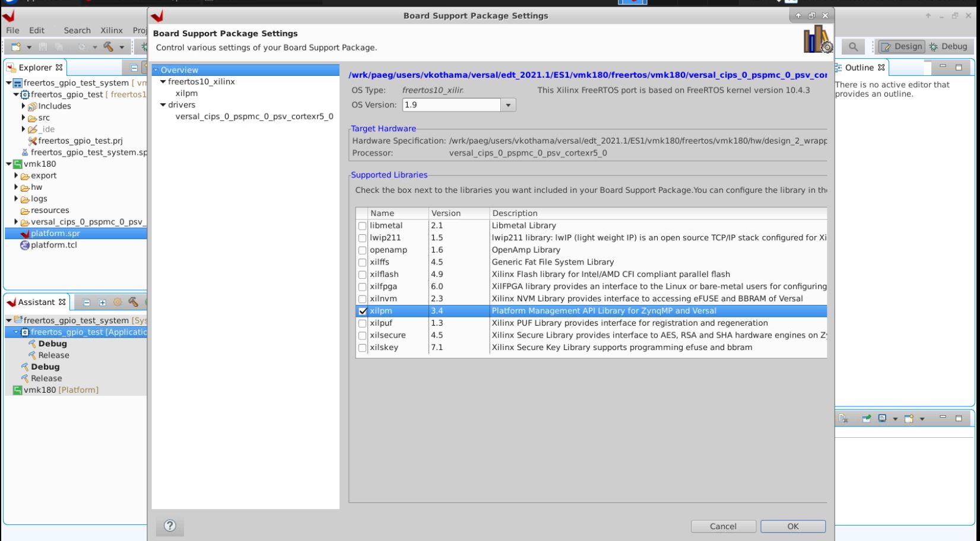Click the new console icon in bottom-right panel

[x=909, y=418]
